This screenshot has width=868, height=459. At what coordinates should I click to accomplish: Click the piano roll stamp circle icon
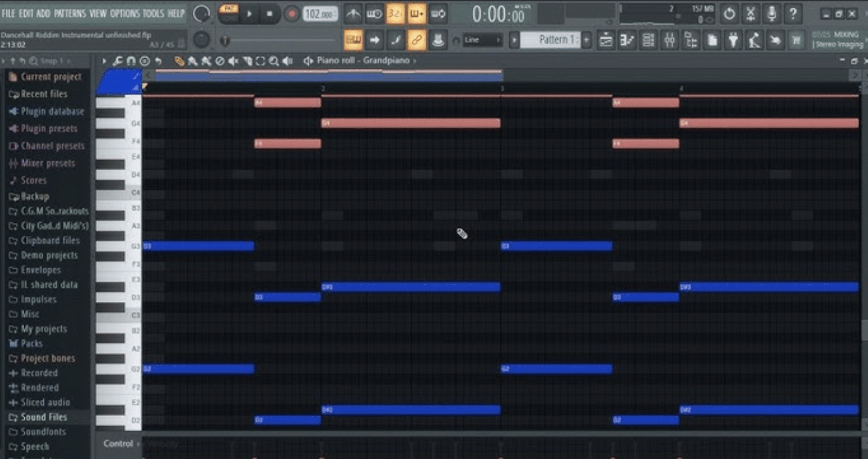[x=145, y=61]
